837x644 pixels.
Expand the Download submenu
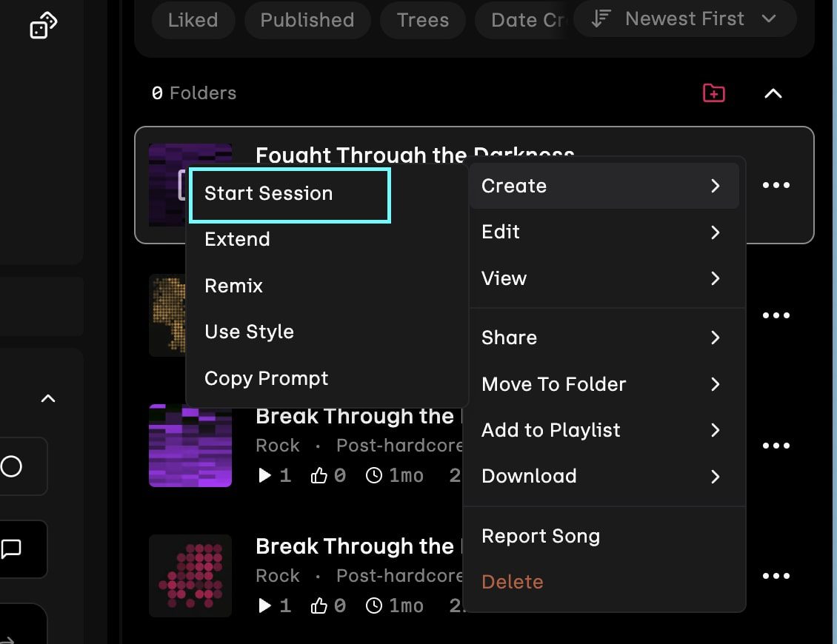click(600, 476)
